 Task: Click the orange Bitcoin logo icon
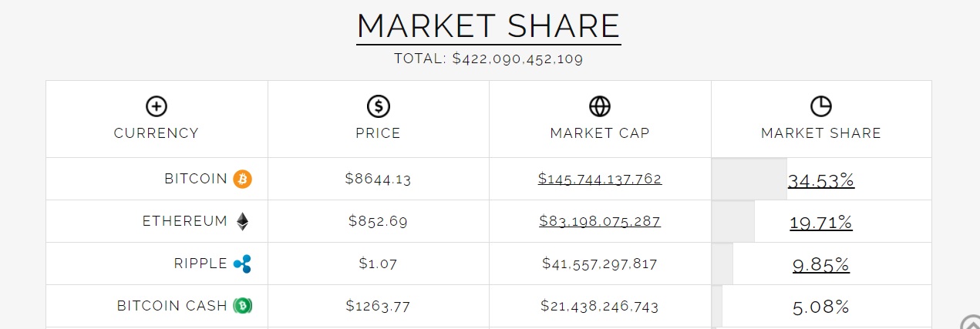[243, 179]
